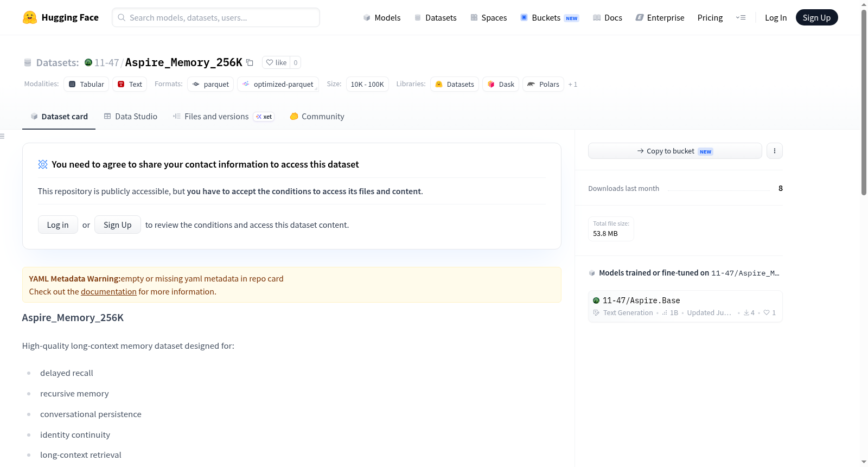This screenshot has width=868, height=467.
Task: Click Log In in the header
Action: (x=776, y=17)
